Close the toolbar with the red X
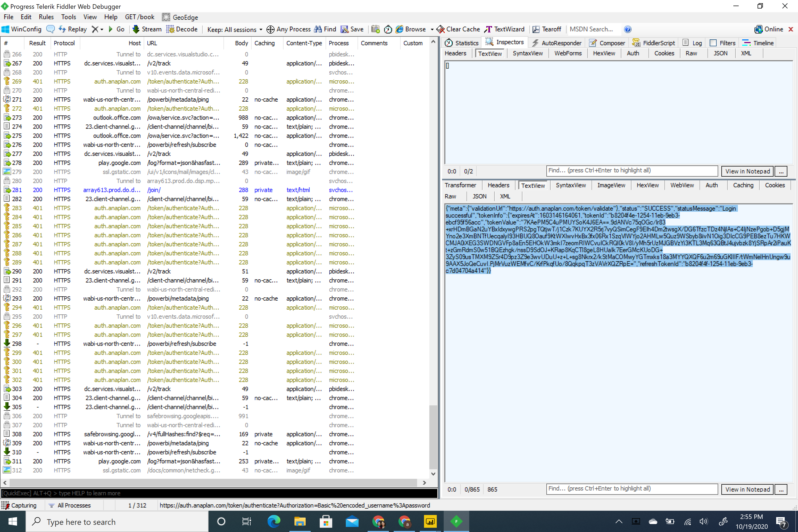The image size is (798, 532). click(x=791, y=29)
